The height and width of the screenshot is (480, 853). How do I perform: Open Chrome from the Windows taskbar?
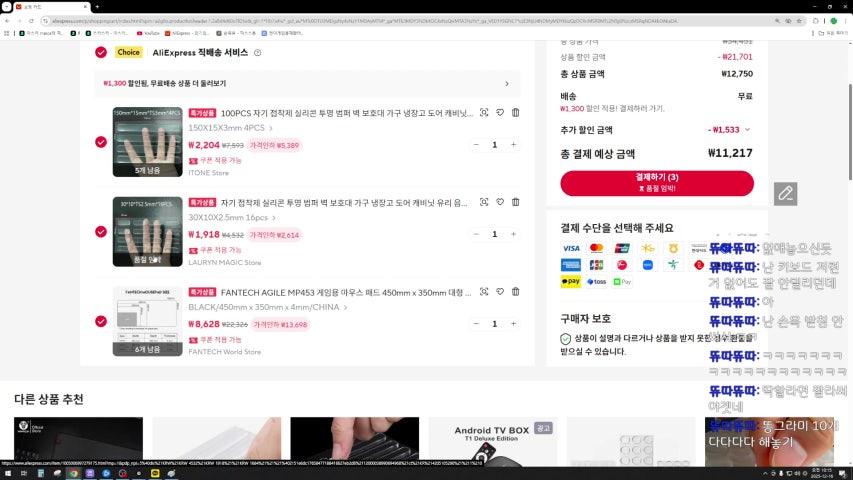(x=73, y=473)
